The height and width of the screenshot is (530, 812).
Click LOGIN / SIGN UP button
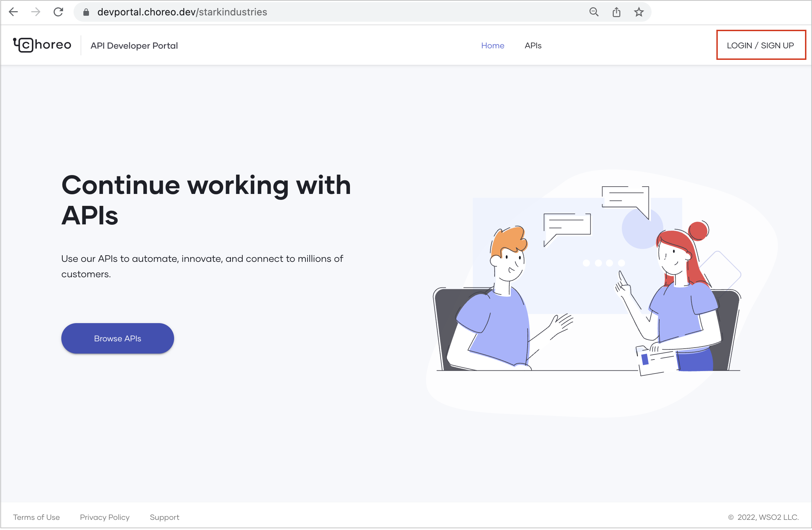[761, 45]
